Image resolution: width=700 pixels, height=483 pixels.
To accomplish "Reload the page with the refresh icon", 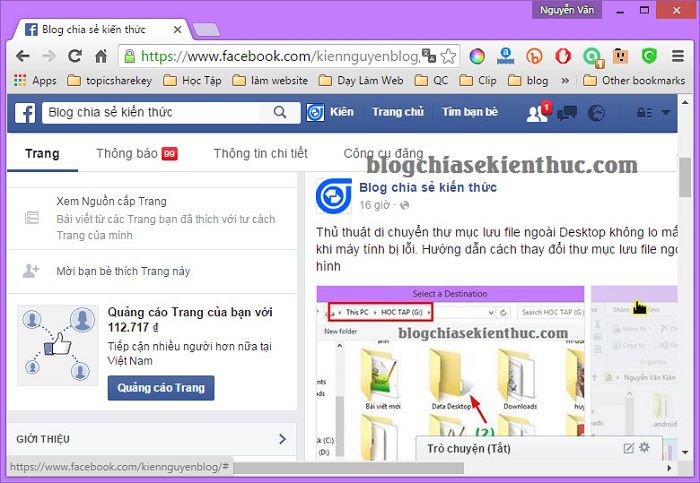I will pos(75,56).
